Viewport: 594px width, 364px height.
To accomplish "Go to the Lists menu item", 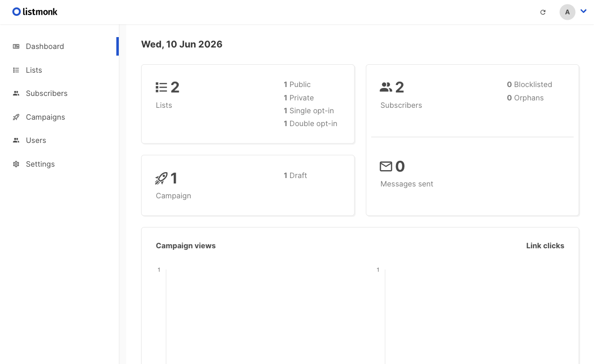I will 59,70.
